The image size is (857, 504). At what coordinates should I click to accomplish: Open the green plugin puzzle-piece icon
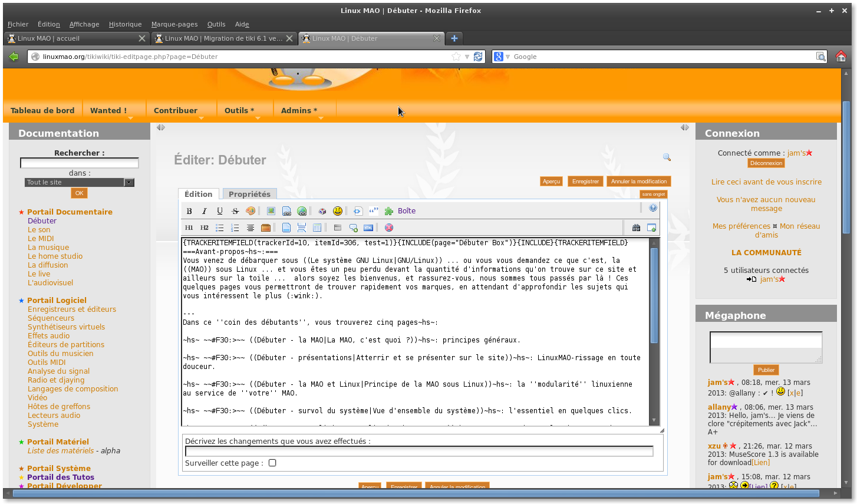(389, 211)
